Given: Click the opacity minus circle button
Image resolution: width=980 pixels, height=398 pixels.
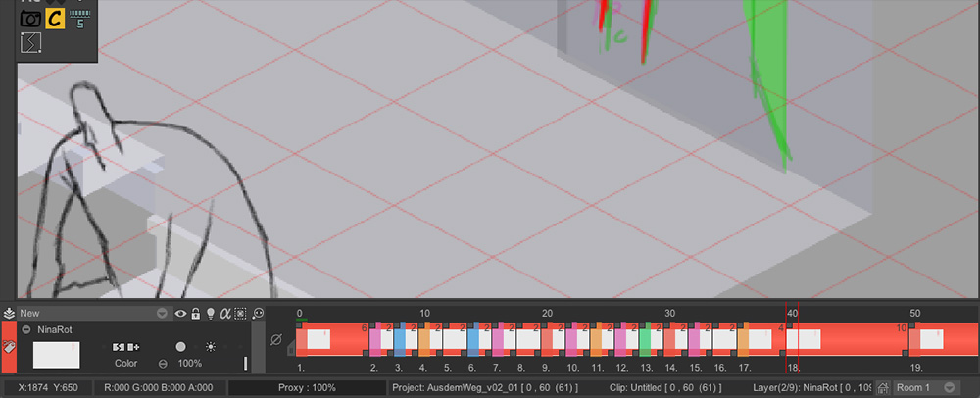Looking at the screenshot, I should click(163, 363).
